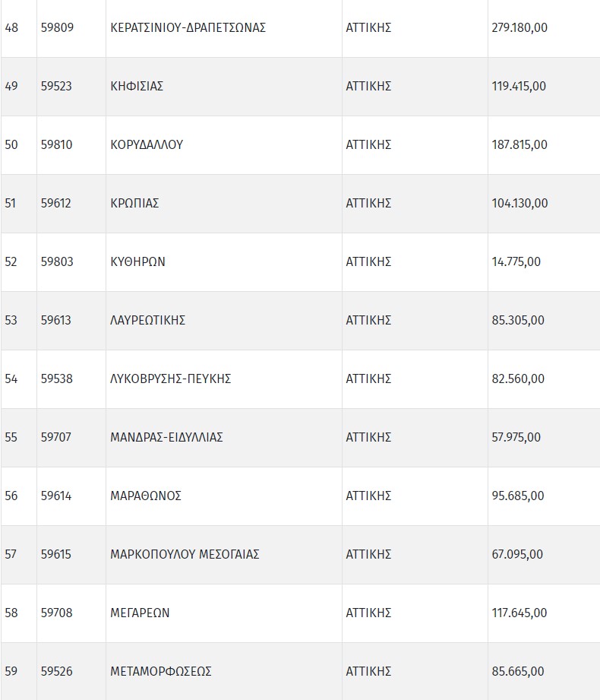Screen dimensions: 600x700
Task: Click code 59708 cell
Action: click(x=56, y=613)
